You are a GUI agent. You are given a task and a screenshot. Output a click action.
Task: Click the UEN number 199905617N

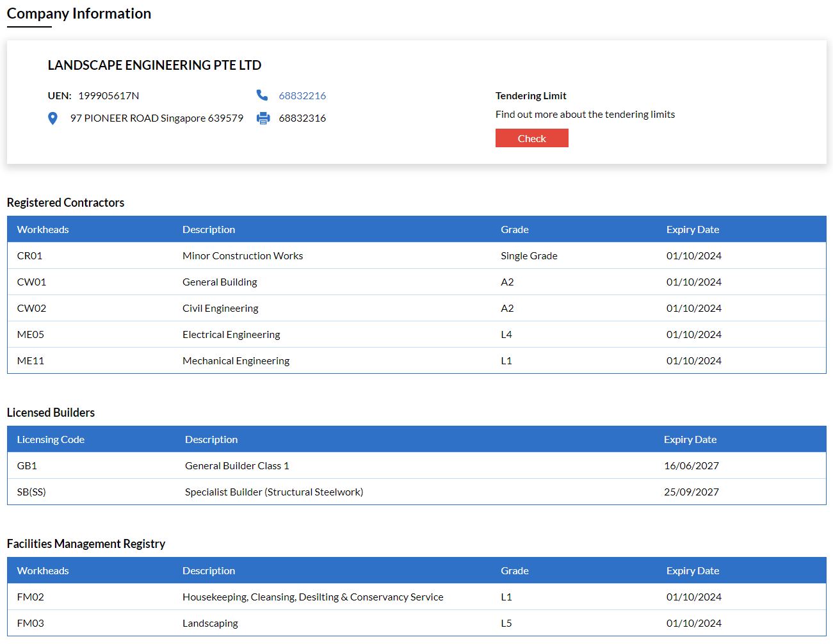[x=108, y=95]
